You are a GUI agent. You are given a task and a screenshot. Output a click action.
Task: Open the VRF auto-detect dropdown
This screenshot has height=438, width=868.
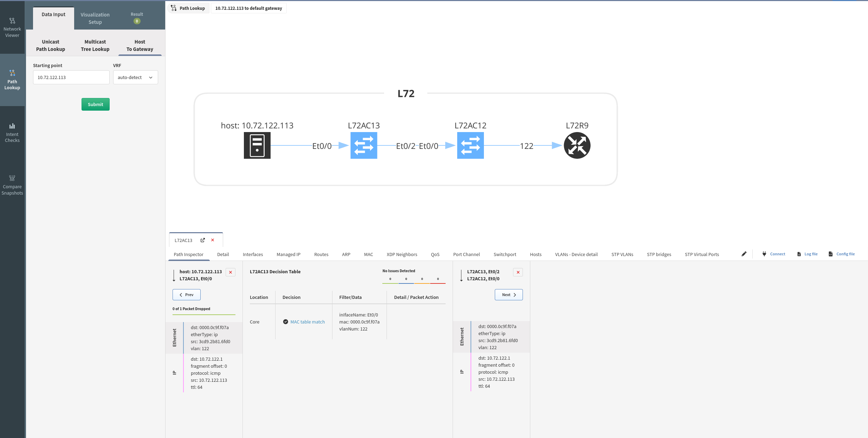136,77
